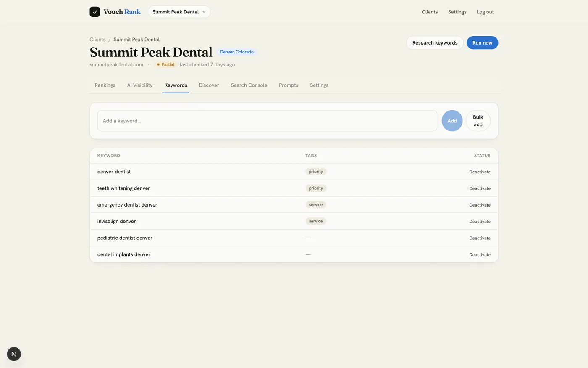Switch to the Prompts tab

(x=289, y=85)
